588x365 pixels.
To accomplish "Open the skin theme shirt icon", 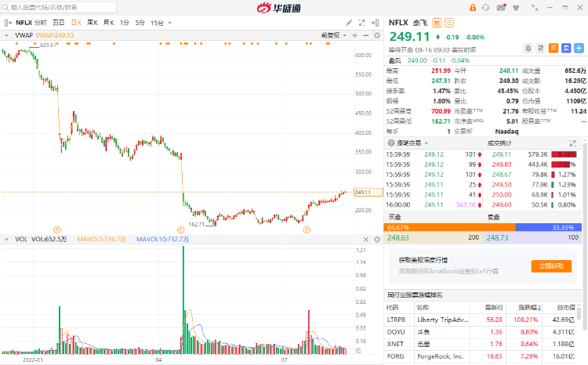I will click(516, 8).
